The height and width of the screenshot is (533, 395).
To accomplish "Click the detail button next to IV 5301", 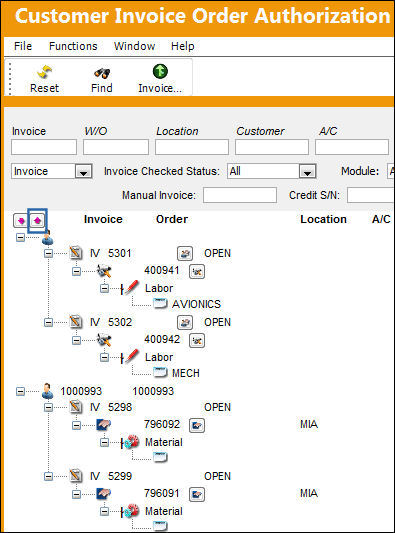I will pos(185,253).
